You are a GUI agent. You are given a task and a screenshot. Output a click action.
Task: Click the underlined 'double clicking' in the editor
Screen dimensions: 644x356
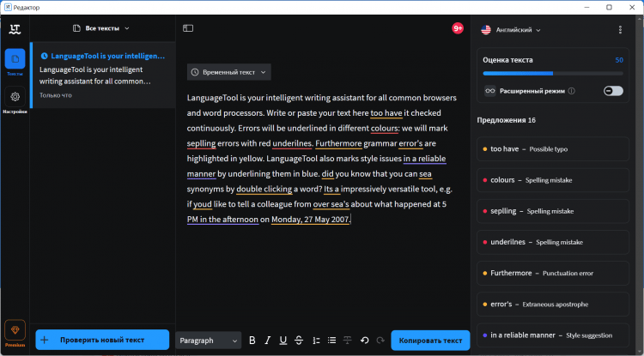264,189
